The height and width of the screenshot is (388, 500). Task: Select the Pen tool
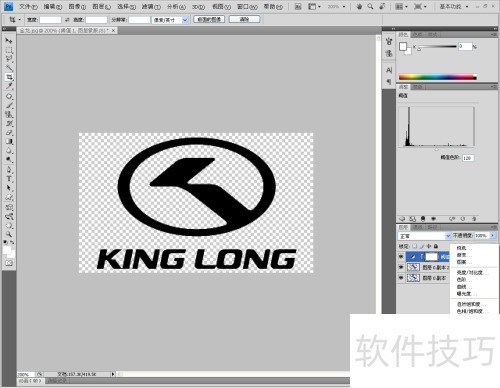click(9, 170)
